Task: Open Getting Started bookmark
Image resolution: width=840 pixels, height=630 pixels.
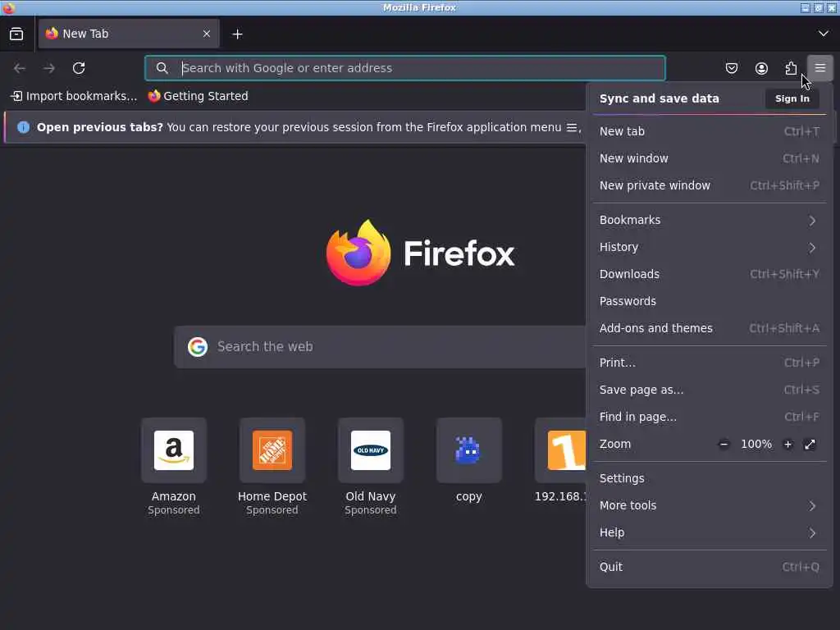Action: pyautogui.click(x=199, y=96)
